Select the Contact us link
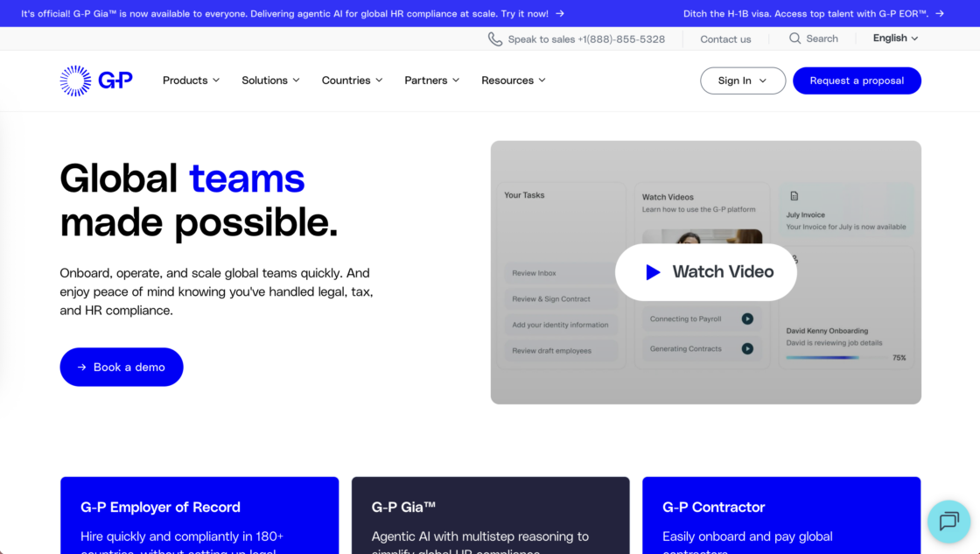 725,39
